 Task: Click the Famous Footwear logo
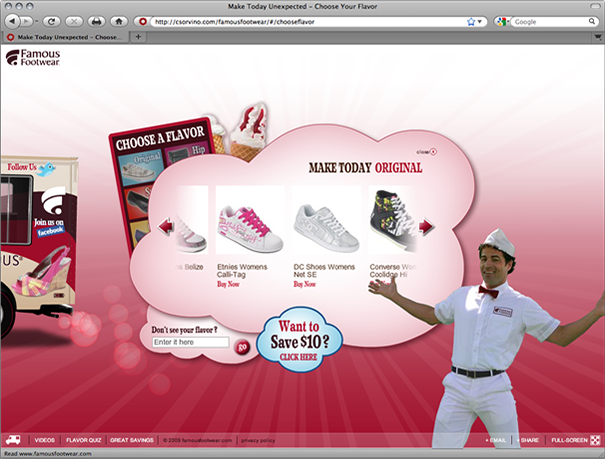pyautogui.click(x=33, y=57)
